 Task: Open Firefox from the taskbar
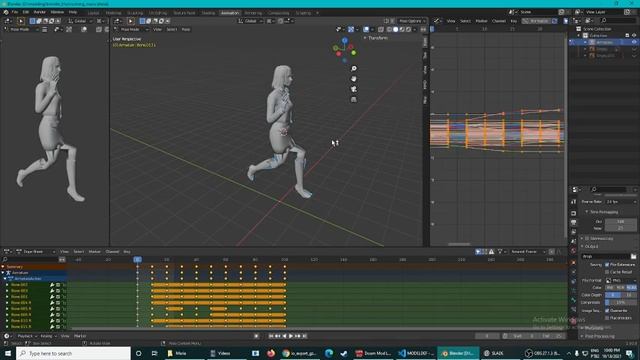tap(271, 353)
